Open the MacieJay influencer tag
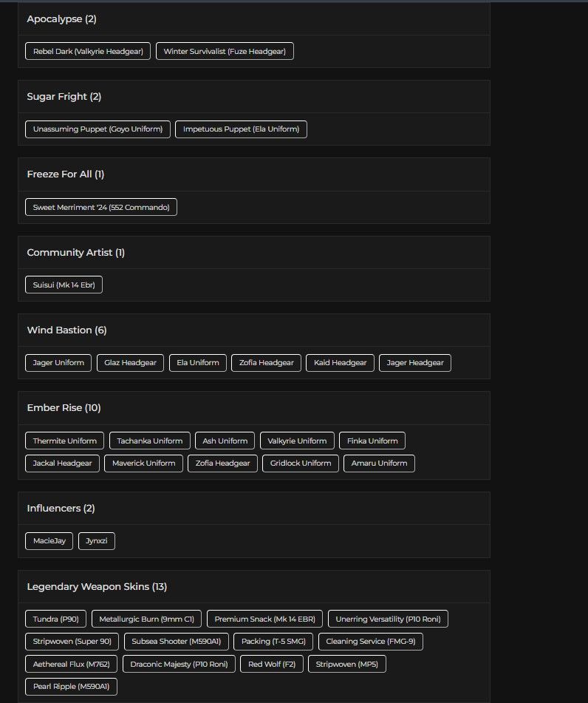The height and width of the screenshot is (703, 588). (x=49, y=540)
